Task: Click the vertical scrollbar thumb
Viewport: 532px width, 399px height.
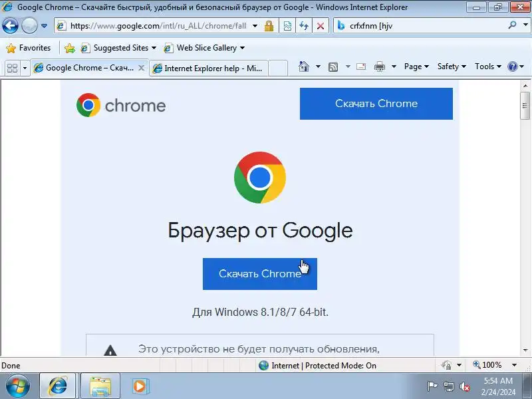Action: (x=525, y=106)
